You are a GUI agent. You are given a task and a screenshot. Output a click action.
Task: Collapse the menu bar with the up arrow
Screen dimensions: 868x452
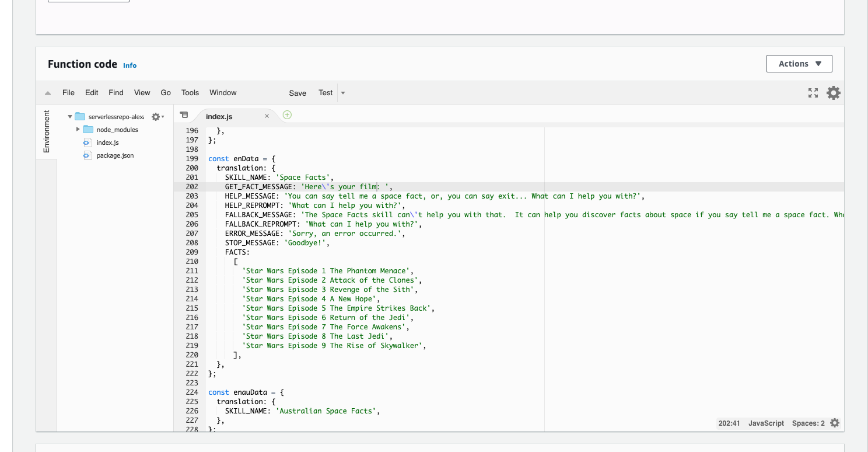click(48, 93)
